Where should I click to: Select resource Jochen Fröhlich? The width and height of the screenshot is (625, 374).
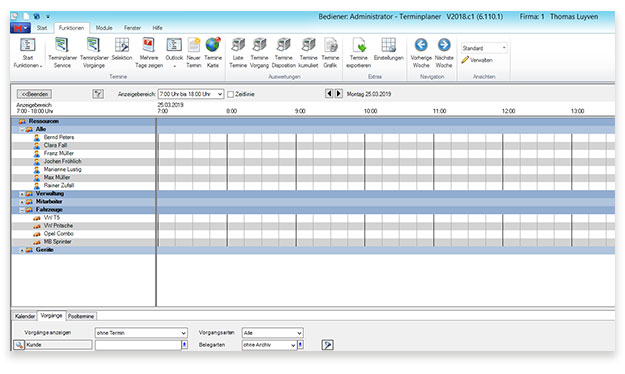63,161
